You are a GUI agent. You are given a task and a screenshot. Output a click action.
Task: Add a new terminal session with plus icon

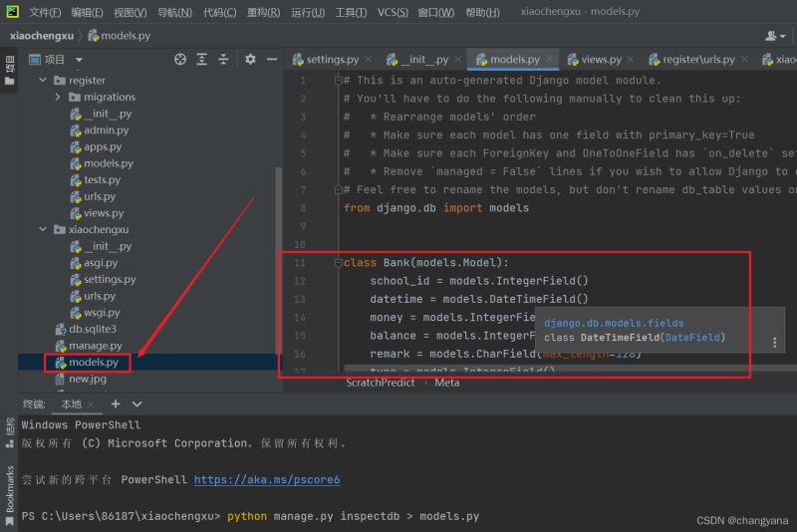tap(116, 403)
